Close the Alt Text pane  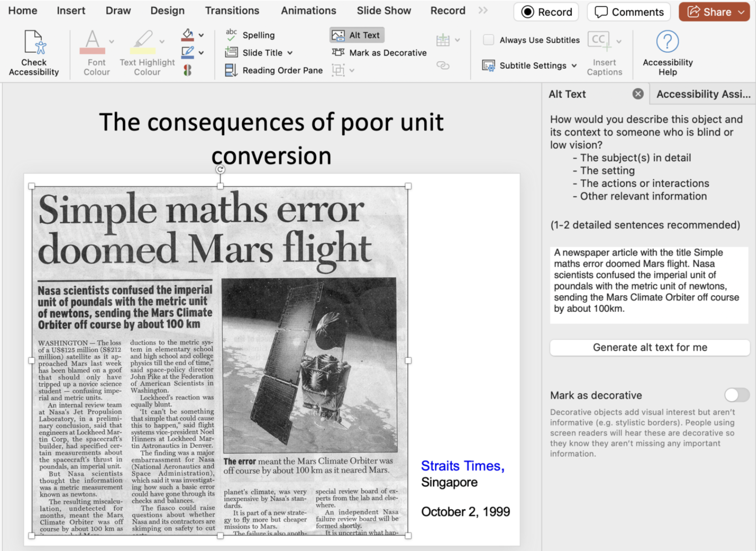pos(638,94)
